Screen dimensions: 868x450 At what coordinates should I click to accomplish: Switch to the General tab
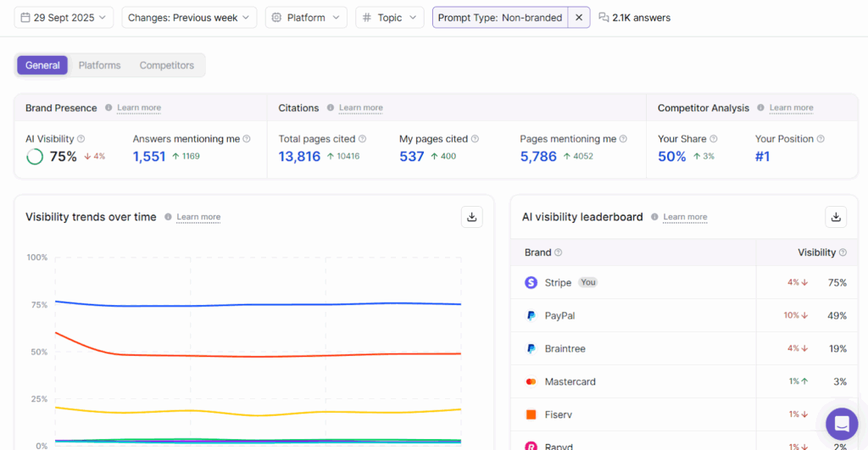click(x=42, y=65)
